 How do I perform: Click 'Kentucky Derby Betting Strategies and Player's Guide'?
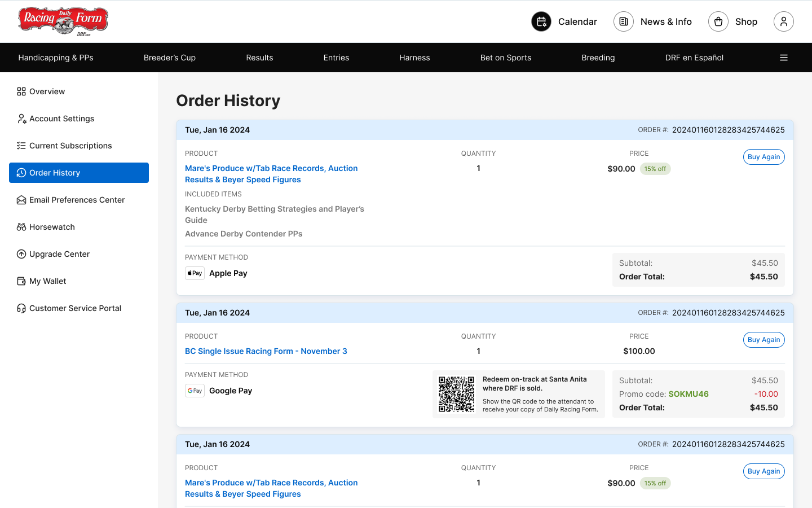pyautogui.click(x=275, y=214)
